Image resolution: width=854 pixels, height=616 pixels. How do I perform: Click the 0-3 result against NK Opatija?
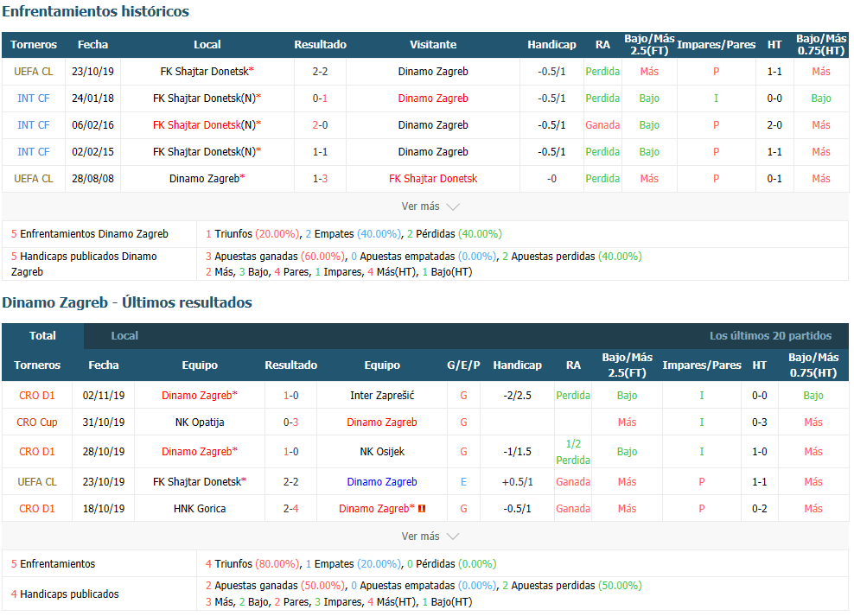click(290, 422)
